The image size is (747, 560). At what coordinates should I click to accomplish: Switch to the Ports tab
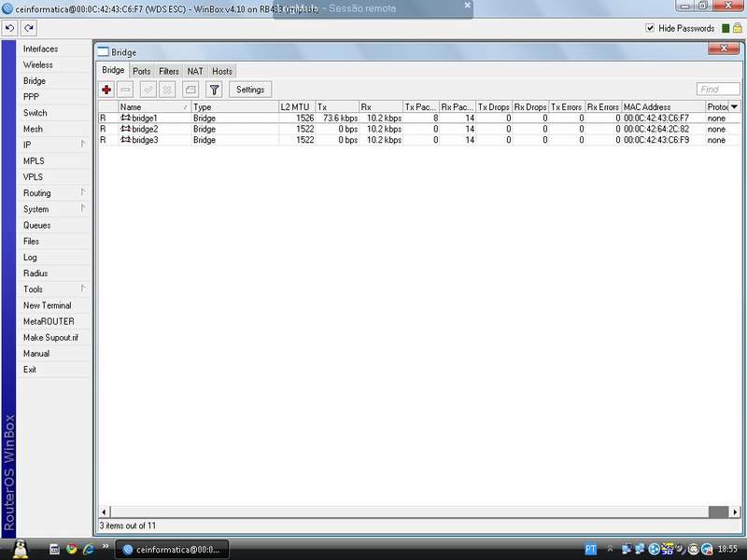tap(142, 71)
